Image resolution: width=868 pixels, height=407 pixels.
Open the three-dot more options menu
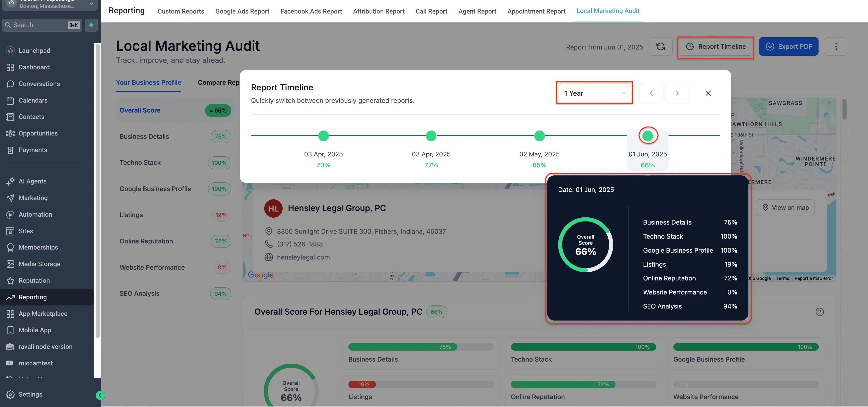point(836,46)
